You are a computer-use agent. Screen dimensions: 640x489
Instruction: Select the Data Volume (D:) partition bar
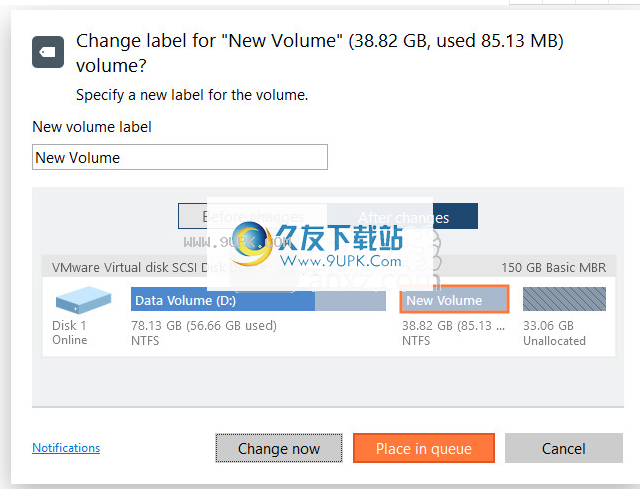coord(222,300)
